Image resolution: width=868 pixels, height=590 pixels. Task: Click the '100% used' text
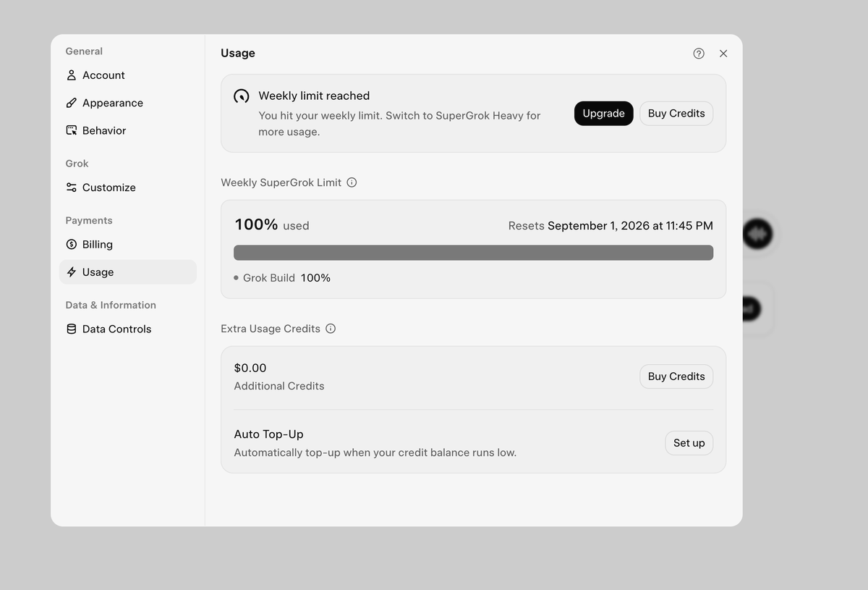272,225
